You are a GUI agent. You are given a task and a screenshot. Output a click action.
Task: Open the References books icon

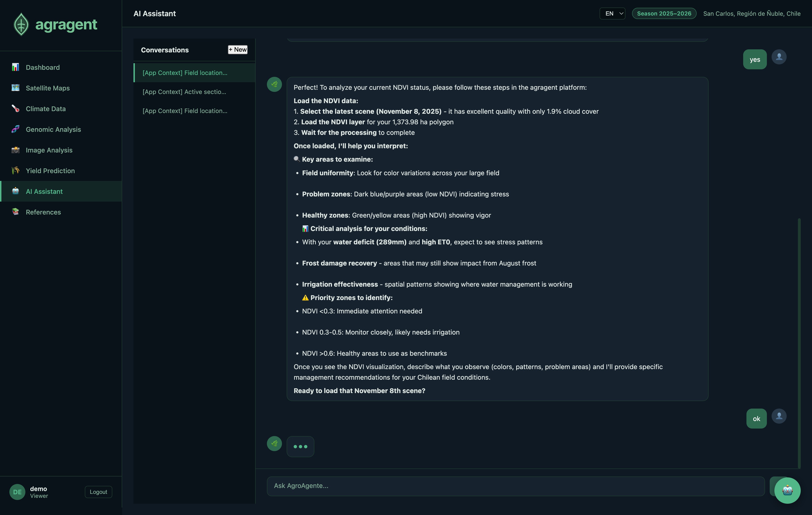pyautogui.click(x=15, y=212)
